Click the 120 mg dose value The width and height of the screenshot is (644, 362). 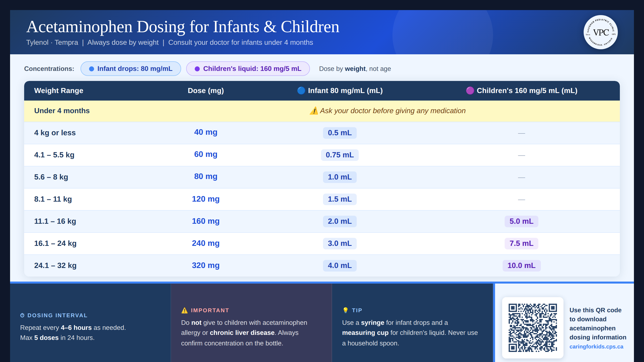206,199
